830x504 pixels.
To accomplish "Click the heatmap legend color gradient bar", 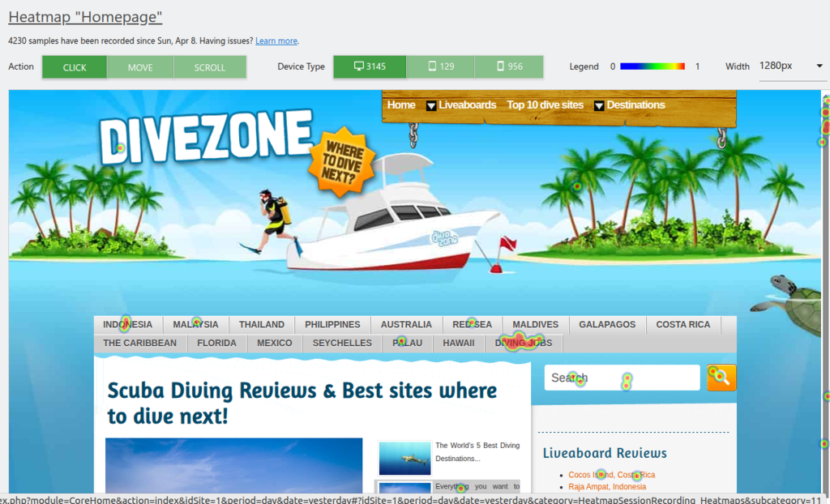I will coord(652,66).
